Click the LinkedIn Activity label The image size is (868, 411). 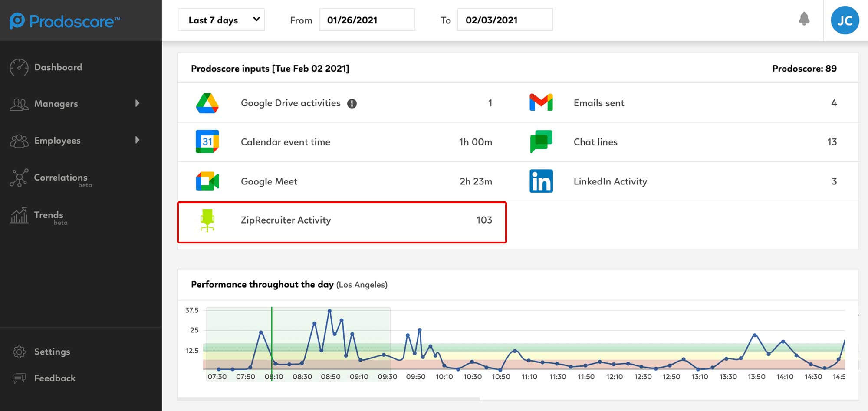610,181
